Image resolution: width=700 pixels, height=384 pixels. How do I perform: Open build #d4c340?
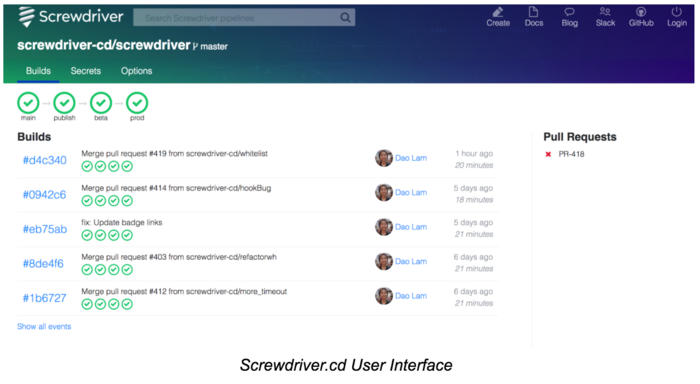click(x=45, y=160)
